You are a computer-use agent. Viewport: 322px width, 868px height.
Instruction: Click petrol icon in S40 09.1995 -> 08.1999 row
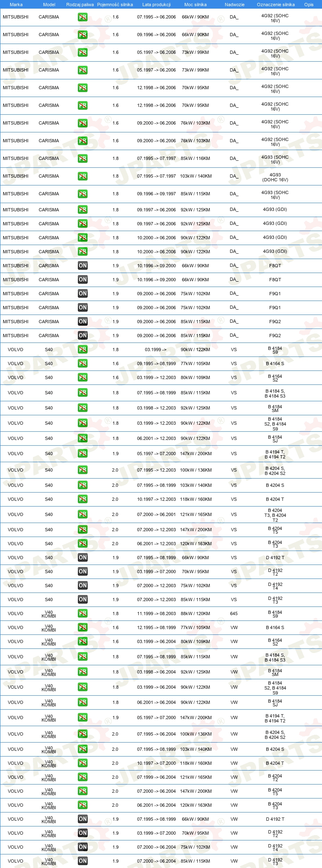click(x=82, y=363)
